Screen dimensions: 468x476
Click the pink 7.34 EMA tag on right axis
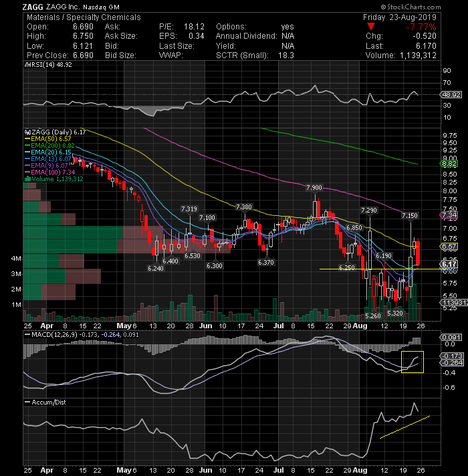(x=449, y=215)
